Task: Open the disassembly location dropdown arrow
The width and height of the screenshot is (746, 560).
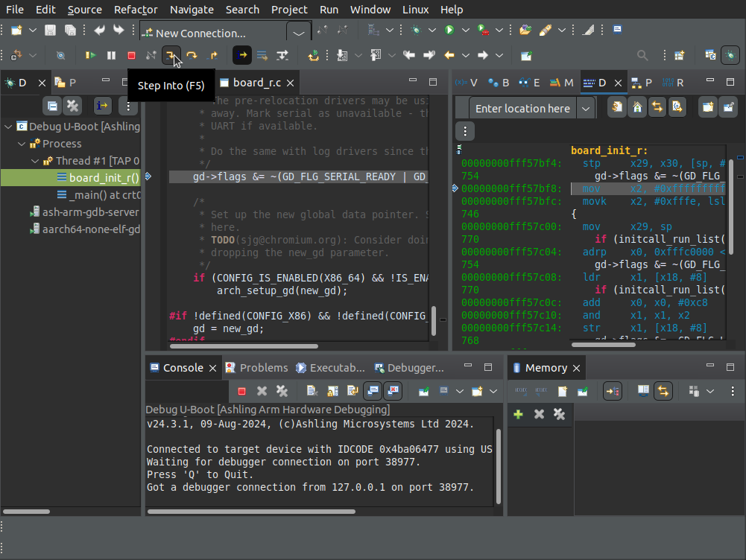Action: [x=586, y=109]
